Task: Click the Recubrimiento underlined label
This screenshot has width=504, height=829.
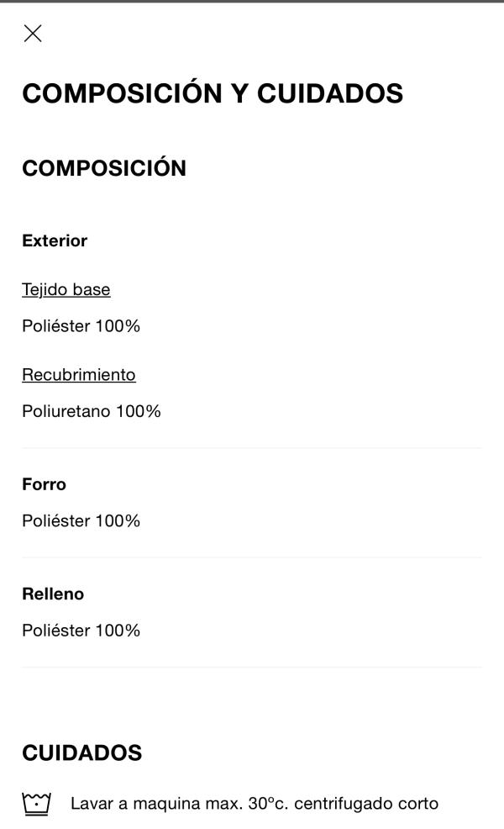Action: coord(79,374)
